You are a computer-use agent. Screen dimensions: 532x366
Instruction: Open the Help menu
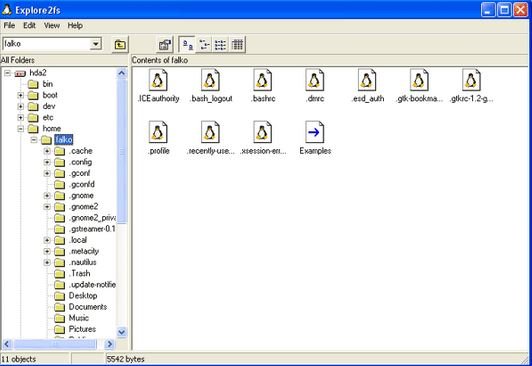pos(75,25)
